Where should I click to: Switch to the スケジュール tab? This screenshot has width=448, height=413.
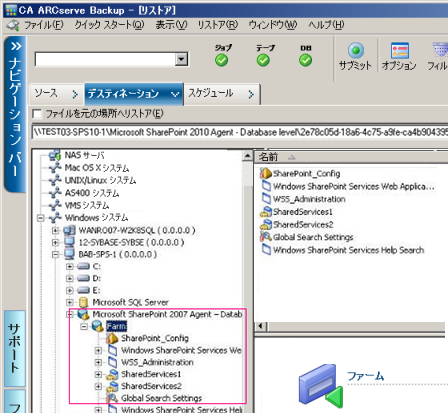(222, 94)
